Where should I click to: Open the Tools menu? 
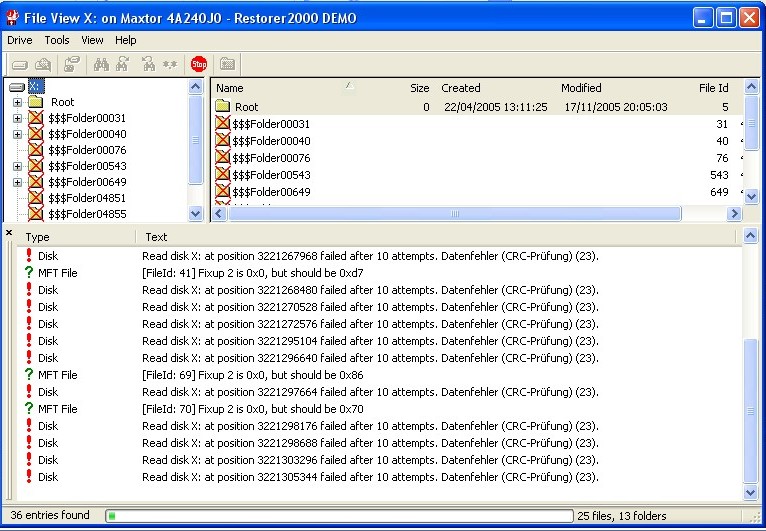coord(57,40)
